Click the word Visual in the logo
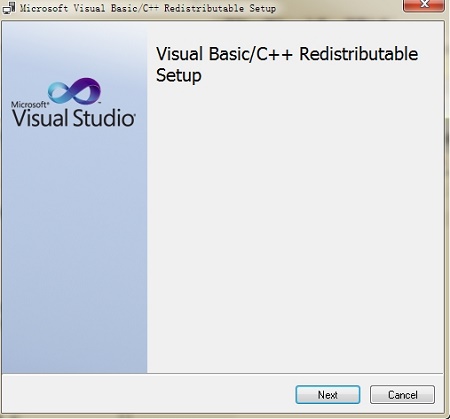The height and width of the screenshot is (419, 450). click(40, 118)
